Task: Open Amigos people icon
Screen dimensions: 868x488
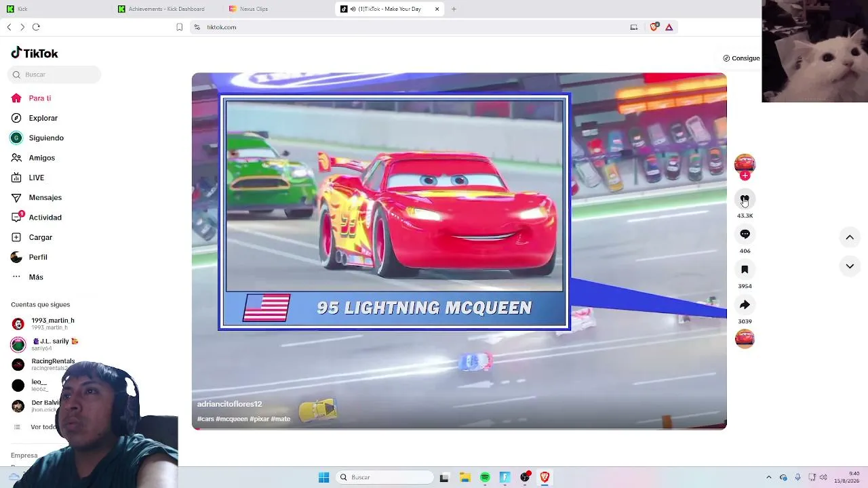Action: pos(16,158)
